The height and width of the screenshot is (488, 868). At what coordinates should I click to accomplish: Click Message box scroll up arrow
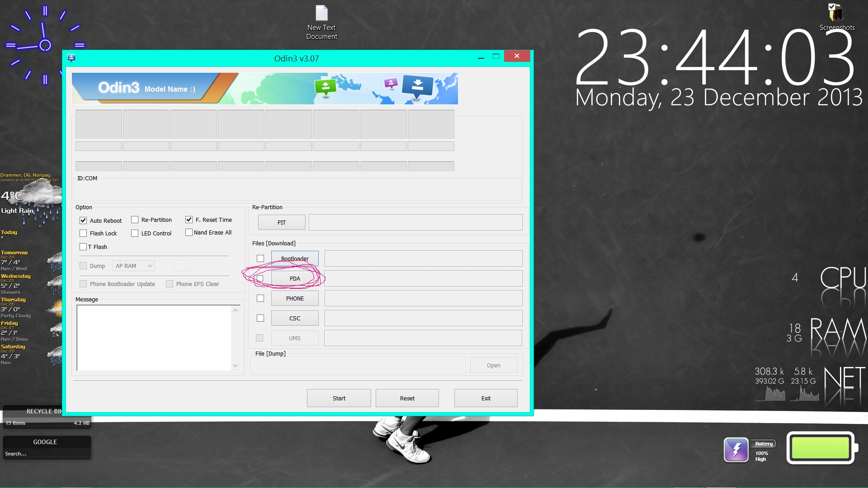click(235, 310)
